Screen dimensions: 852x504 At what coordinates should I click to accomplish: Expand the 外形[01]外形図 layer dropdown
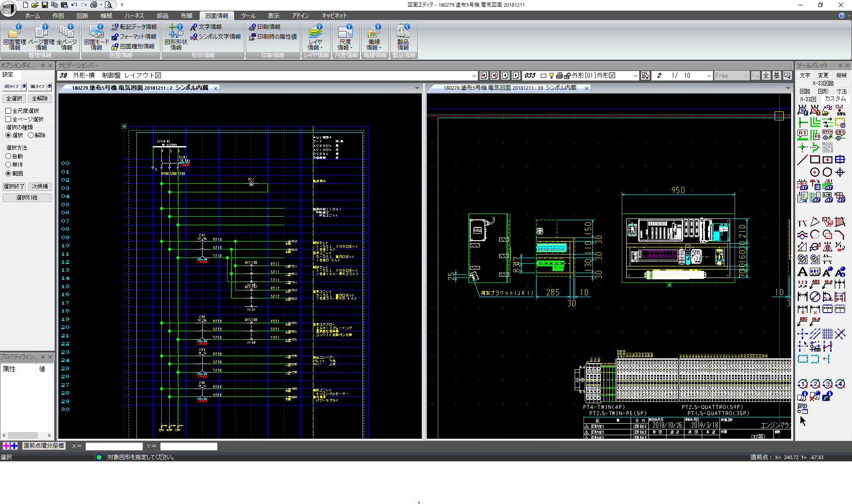(635, 75)
